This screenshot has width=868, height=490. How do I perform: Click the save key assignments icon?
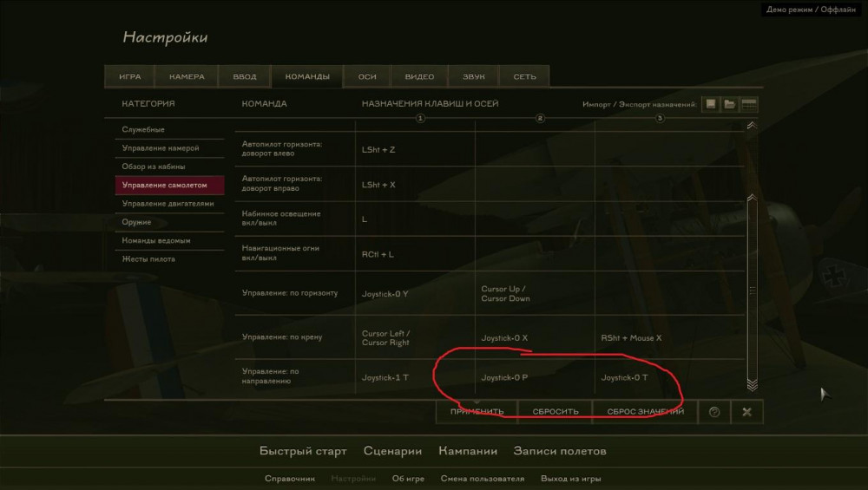click(711, 104)
